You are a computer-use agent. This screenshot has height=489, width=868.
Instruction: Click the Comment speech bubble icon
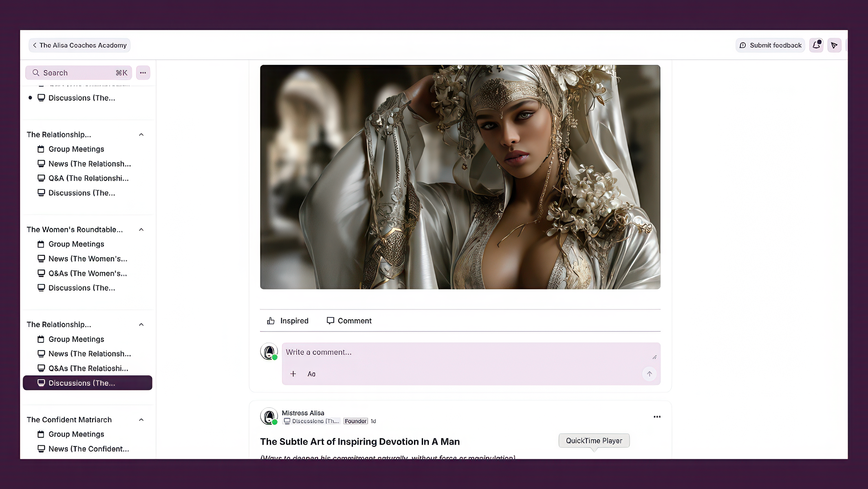(x=330, y=321)
